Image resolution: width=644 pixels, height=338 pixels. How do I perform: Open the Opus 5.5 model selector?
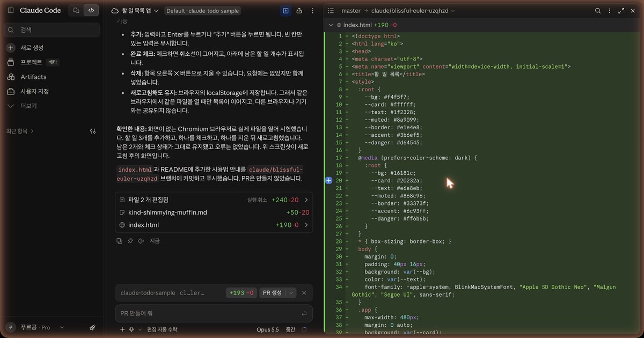pos(268,329)
